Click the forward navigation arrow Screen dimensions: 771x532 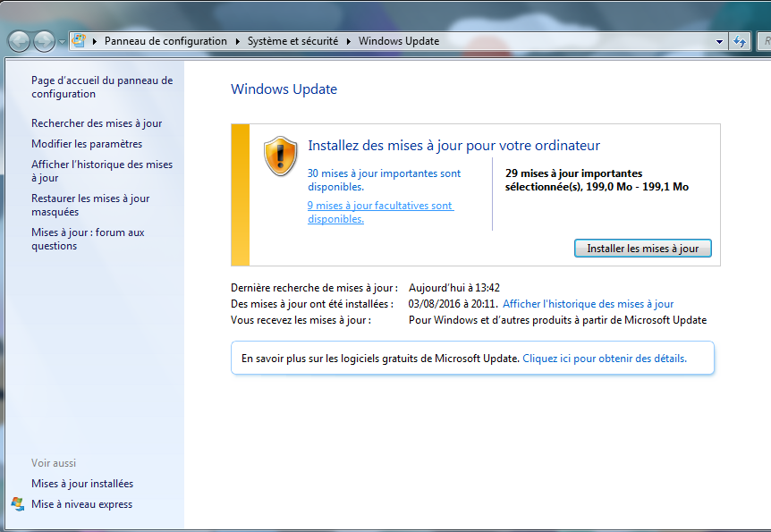(x=42, y=40)
